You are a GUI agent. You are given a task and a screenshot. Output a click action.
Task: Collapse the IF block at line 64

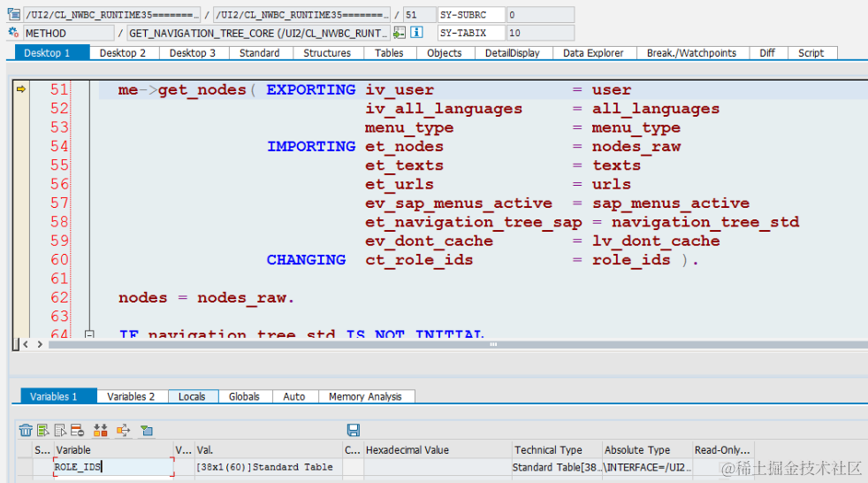(89, 334)
